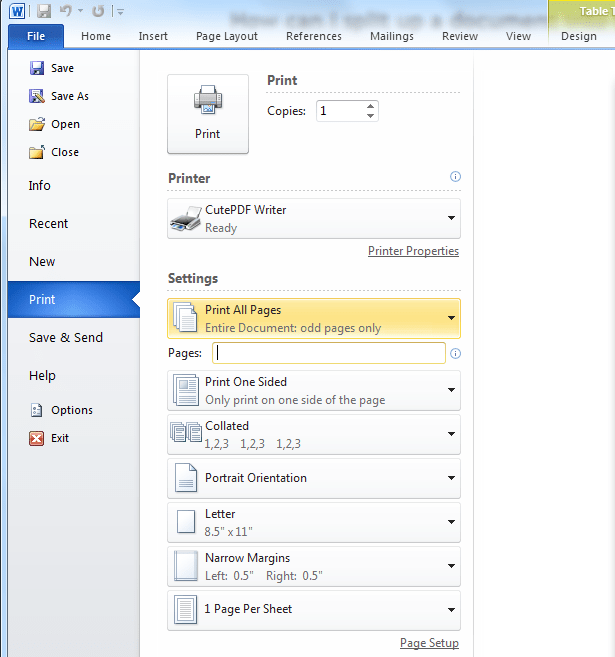Switch to the Home ribbon tab
Image resolution: width=615 pixels, height=657 pixels.
click(96, 36)
